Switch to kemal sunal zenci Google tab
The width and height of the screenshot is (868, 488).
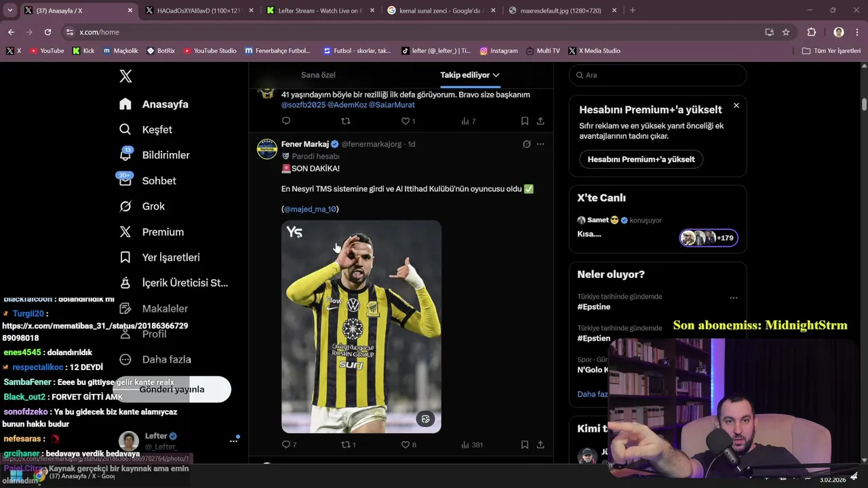pyautogui.click(x=441, y=10)
